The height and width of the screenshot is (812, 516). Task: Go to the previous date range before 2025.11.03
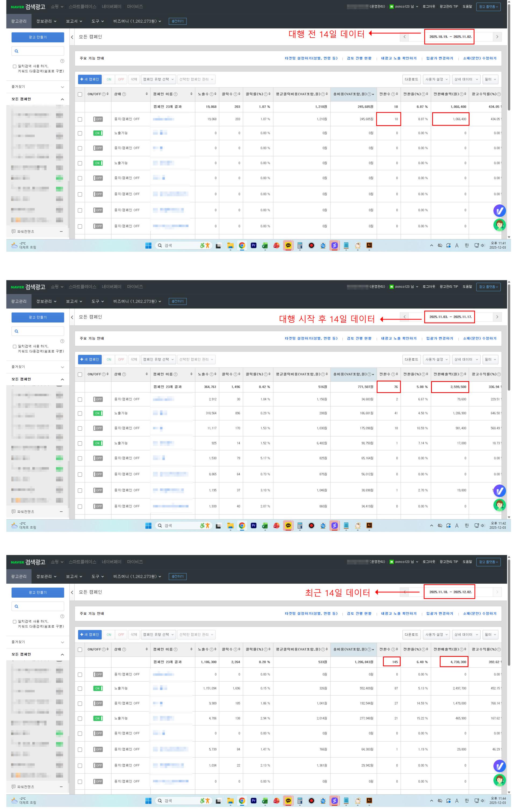point(404,317)
